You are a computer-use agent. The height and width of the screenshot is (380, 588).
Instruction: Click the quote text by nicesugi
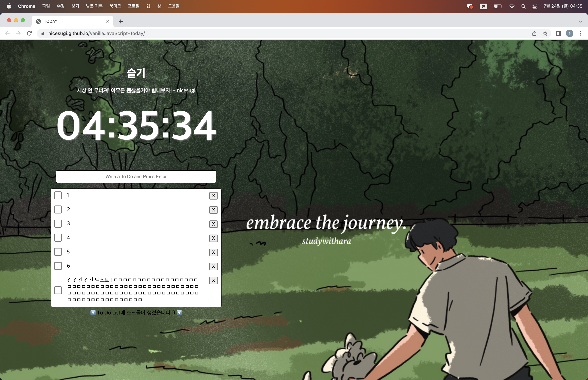pyautogui.click(x=136, y=90)
